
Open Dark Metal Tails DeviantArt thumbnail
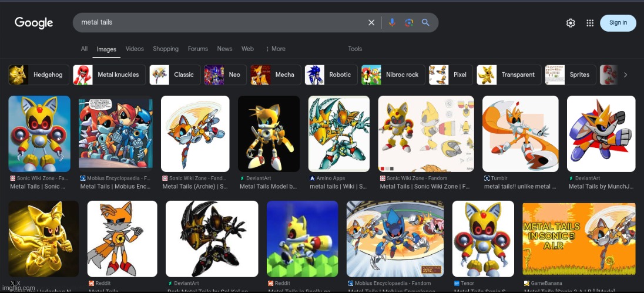pyautogui.click(x=212, y=239)
